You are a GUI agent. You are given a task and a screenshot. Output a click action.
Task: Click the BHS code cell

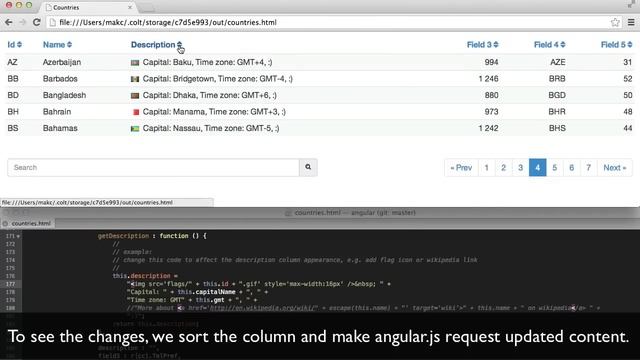[x=557, y=128]
